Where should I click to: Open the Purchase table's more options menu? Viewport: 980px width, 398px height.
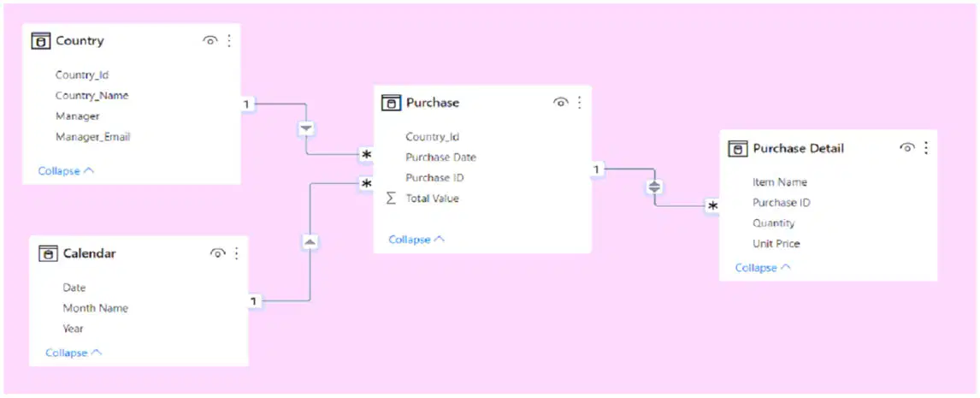click(x=580, y=103)
